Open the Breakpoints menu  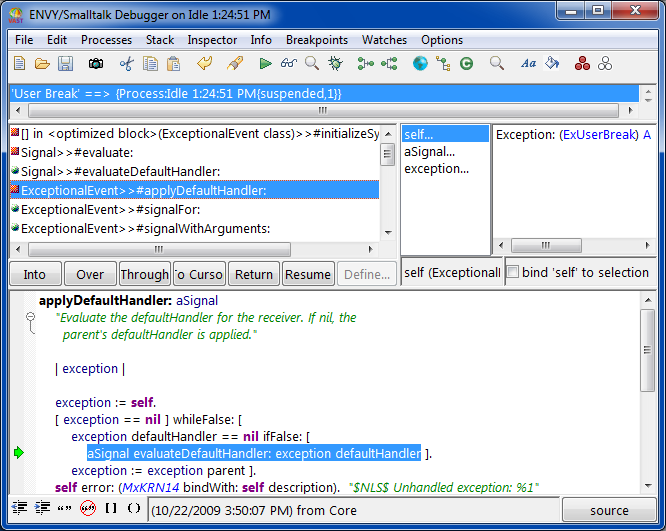coord(317,40)
